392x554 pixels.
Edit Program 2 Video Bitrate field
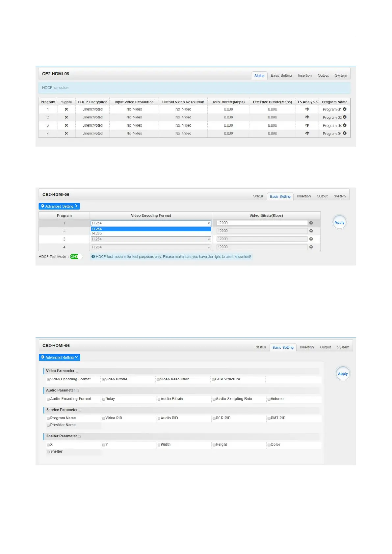(262, 231)
